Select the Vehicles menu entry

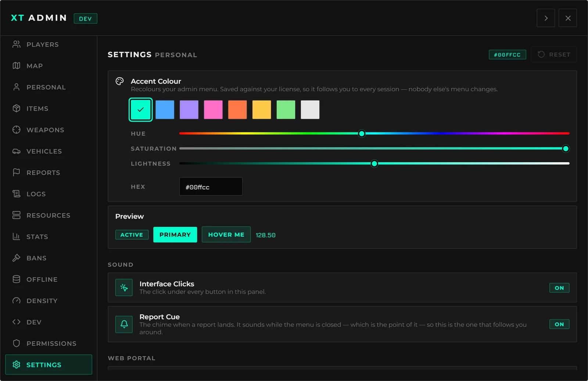pos(49,151)
